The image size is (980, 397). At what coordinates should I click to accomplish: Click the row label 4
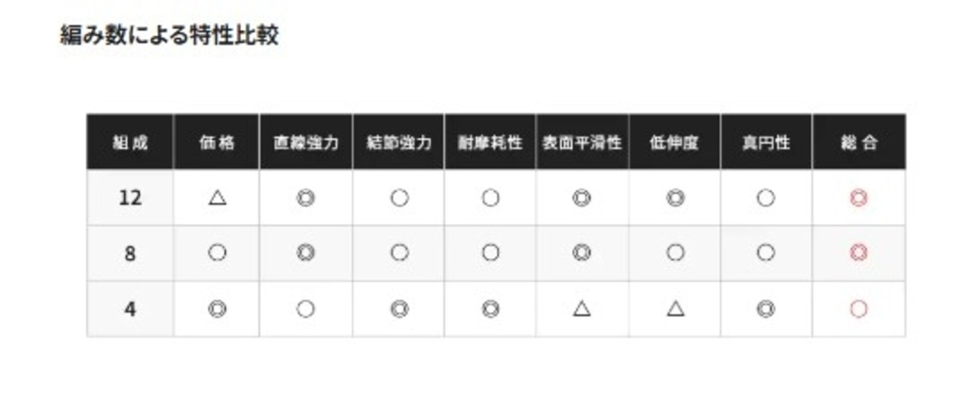click(x=130, y=309)
